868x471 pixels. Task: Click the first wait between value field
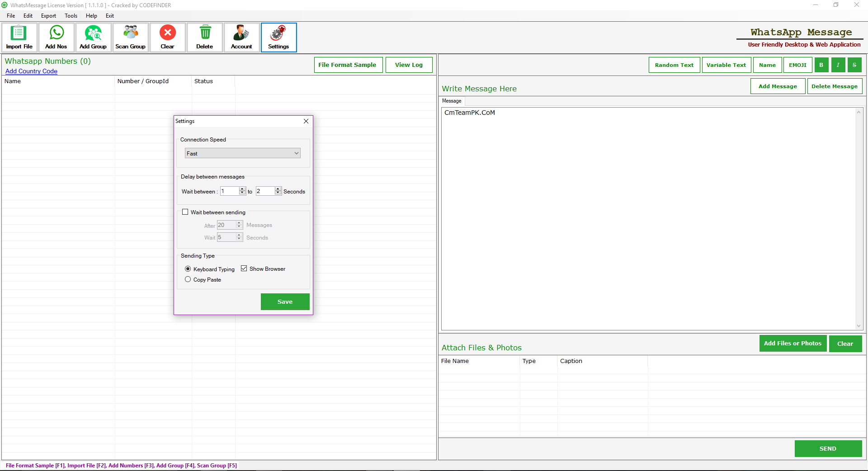coord(230,191)
